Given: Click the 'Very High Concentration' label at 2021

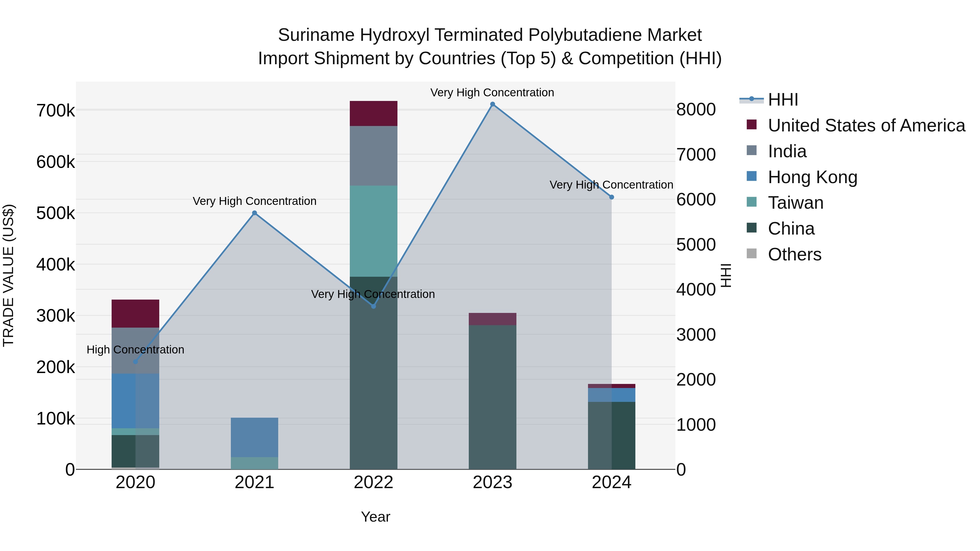Looking at the screenshot, I should [x=255, y=201].
